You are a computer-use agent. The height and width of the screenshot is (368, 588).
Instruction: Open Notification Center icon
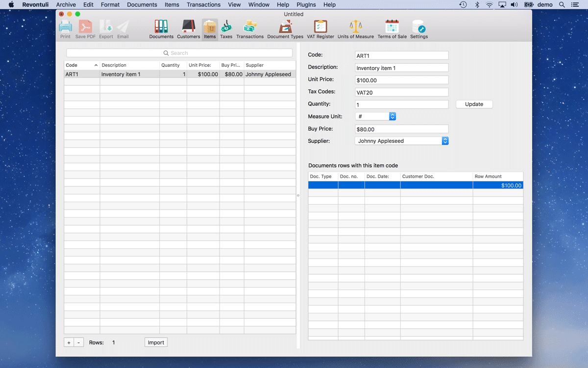click(x=575, y=4)
